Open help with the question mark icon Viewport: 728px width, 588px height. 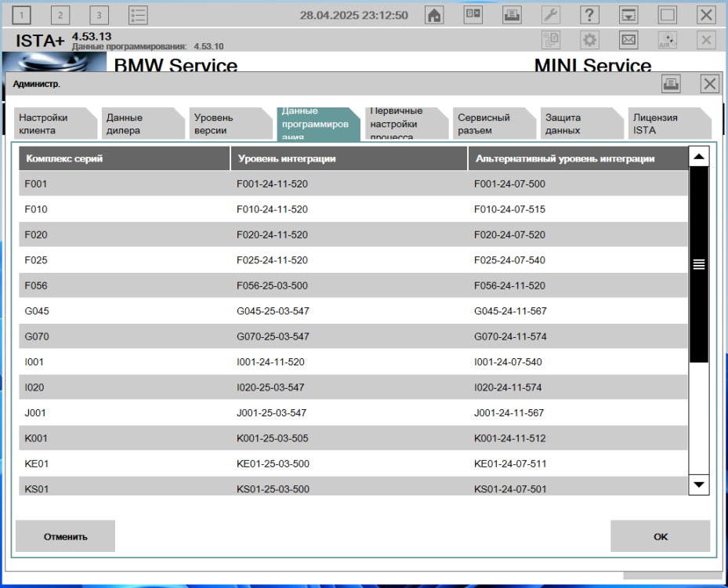589,15
